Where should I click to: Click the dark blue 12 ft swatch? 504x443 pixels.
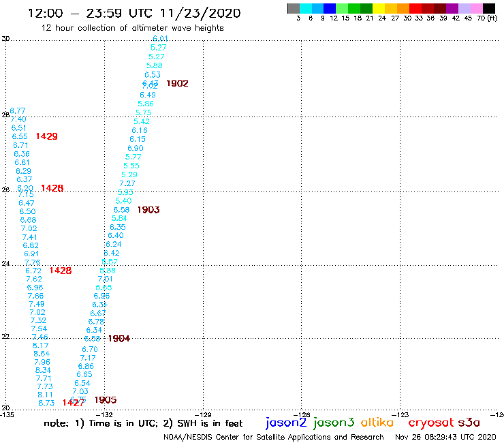[x=330, y=8]
